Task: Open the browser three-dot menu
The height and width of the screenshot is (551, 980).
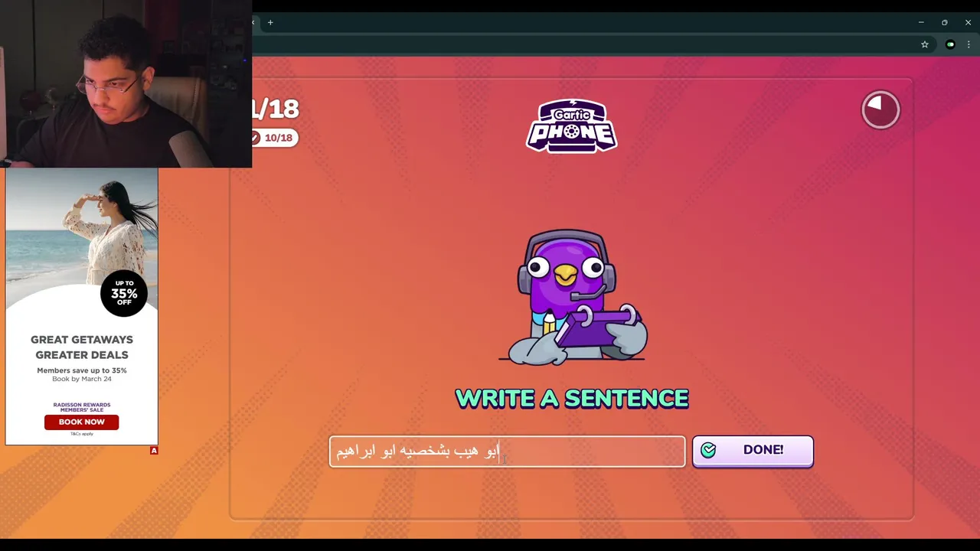Action: click(969, 44)
